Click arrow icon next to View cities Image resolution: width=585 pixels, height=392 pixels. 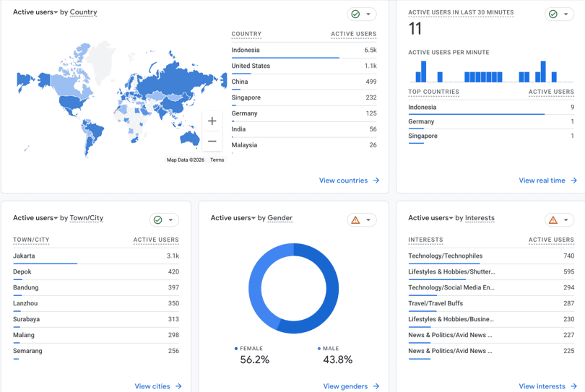[178, 386]
